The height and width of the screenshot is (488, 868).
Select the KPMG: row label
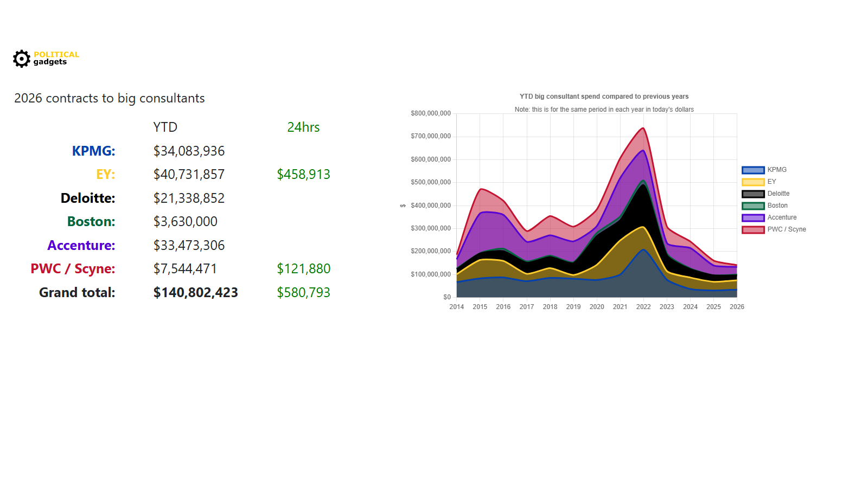point(93,151)
